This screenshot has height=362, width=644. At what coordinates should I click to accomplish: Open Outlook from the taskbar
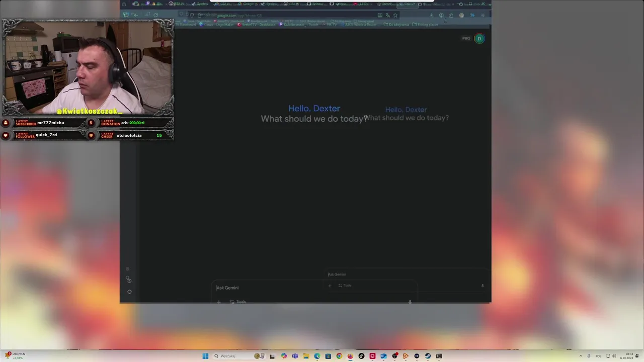pyautogui.click(x=383, y=356)
